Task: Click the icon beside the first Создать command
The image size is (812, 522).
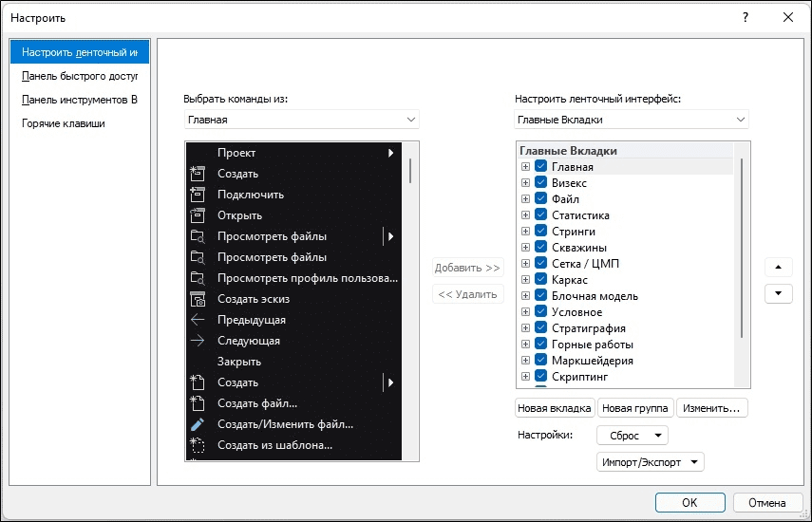Action: 198,174
